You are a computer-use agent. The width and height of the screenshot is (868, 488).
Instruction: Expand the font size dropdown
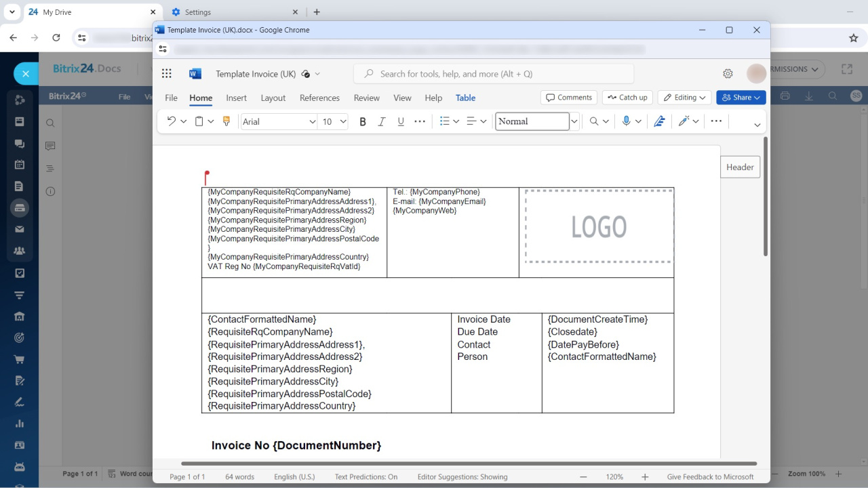coord(343,121)
